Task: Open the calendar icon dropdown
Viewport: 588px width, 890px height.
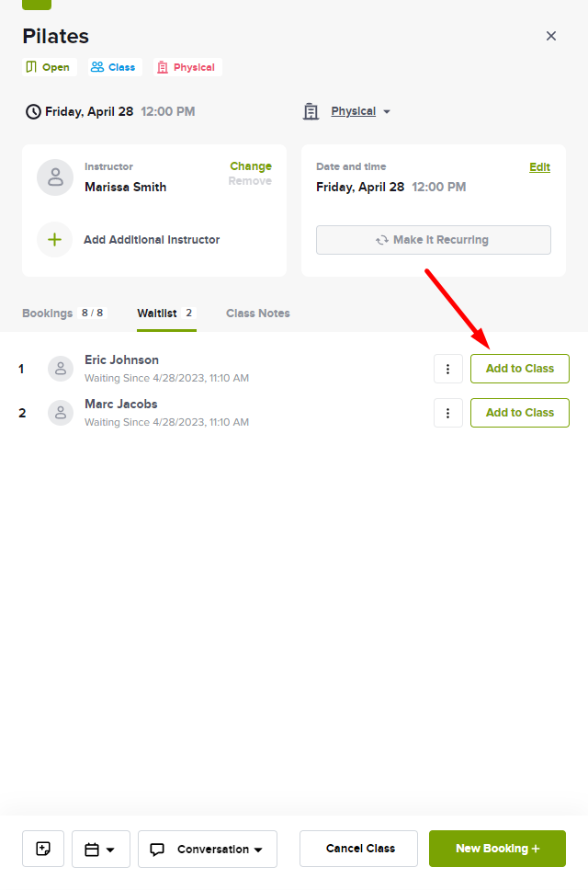Action: (101, 849)
